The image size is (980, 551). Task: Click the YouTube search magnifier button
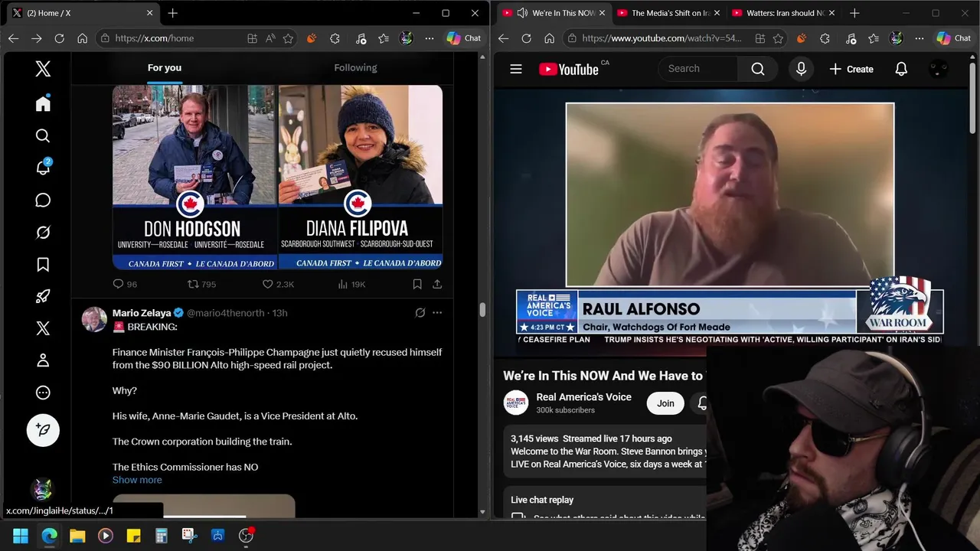758,69
